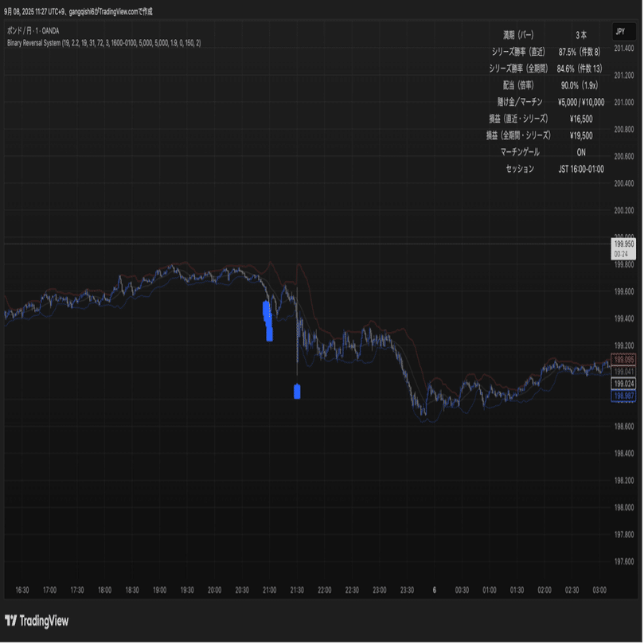
Task: Open the セッション JST 16:00-01:00 selector
Action: click(x=580, y=169)
